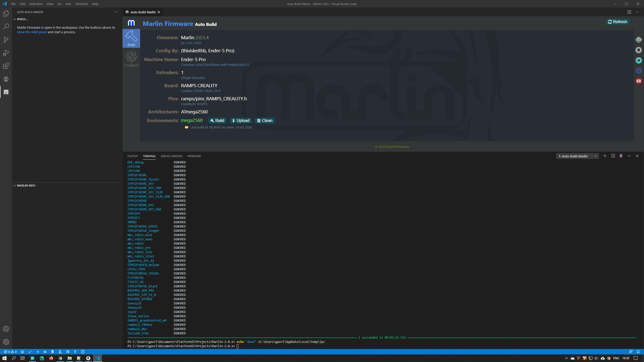Open the Source Control view
Screen dimensions: 644x362
click(x=6, y=40)
